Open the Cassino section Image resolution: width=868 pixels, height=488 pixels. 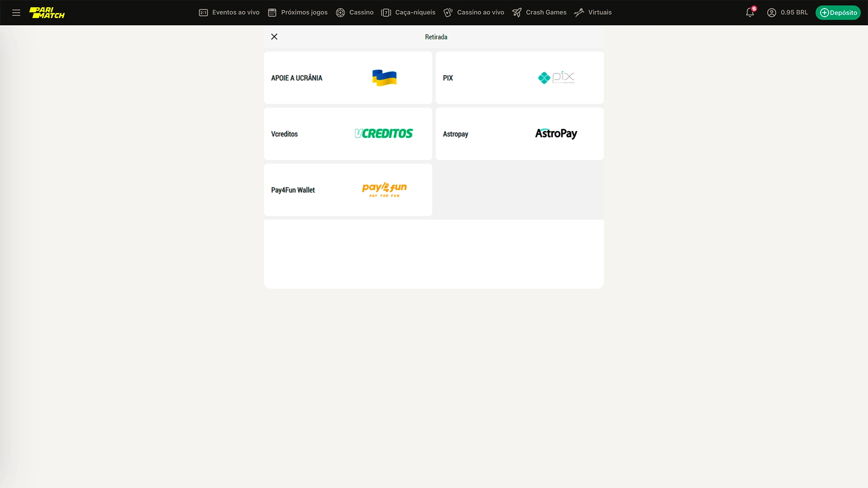361,13
